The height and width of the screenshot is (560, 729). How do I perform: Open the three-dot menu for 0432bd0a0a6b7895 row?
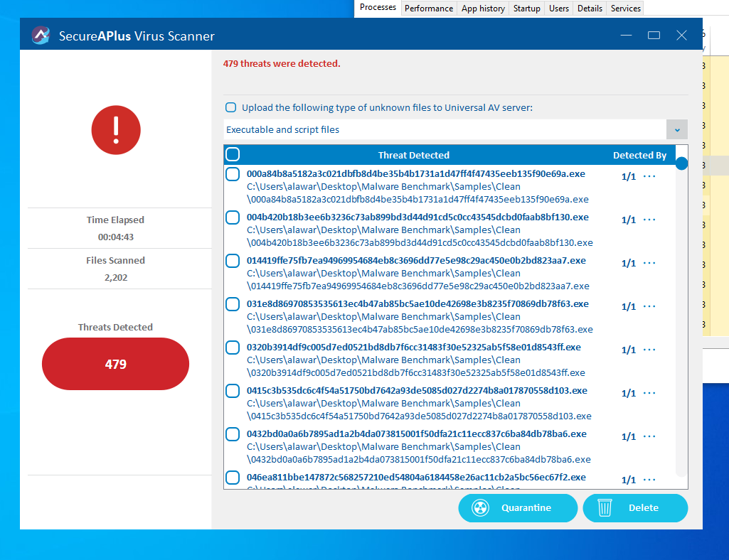pyautogui.click(x=649, y=436)
